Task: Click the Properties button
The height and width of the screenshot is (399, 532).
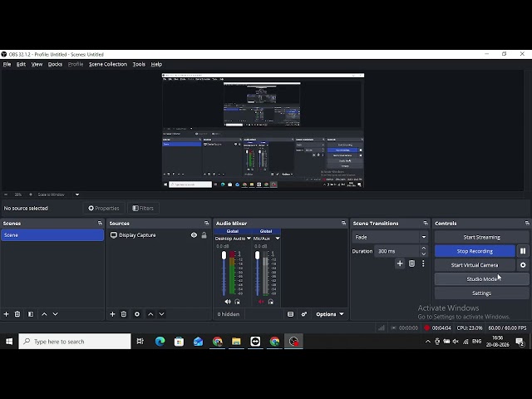Action: pyautogui.click(x=104, y=209)
